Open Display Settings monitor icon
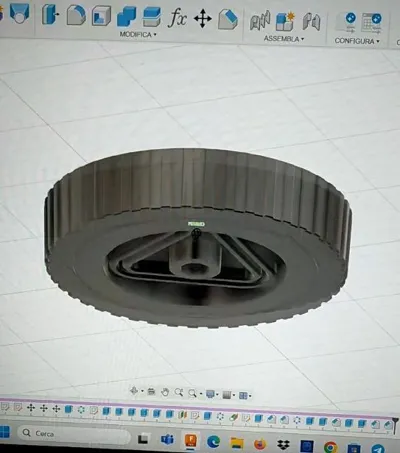The width and height of the screenshot is (400, 453). (210, 394)
